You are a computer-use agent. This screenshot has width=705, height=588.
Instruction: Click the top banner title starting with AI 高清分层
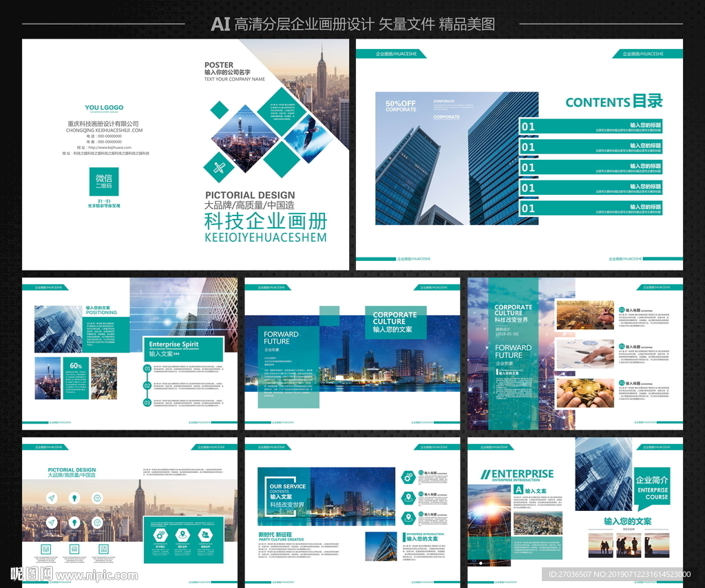pos(353,24)
